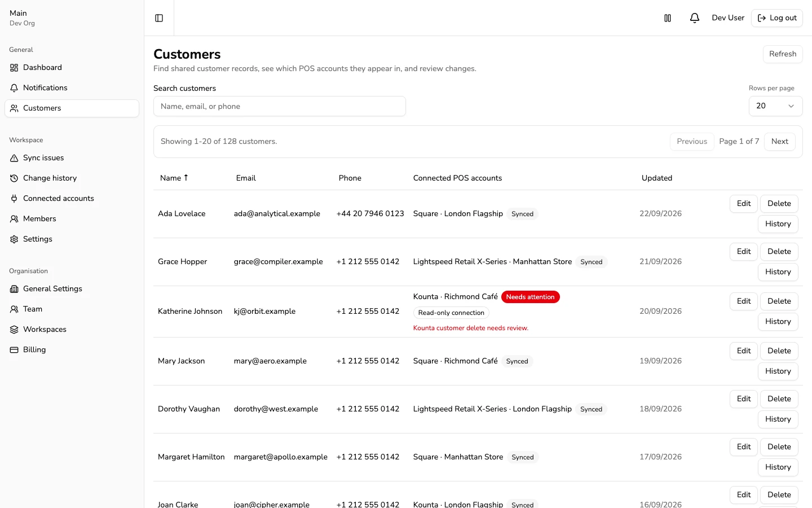Open the notifications bell icon

point(695,18)
